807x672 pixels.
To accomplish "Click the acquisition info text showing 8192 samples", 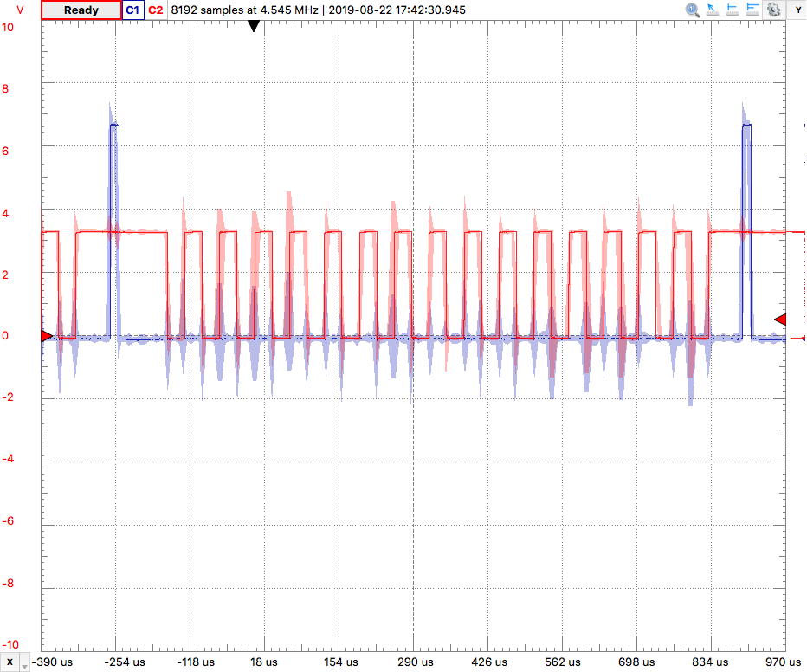I will click(x=318, y=10).
